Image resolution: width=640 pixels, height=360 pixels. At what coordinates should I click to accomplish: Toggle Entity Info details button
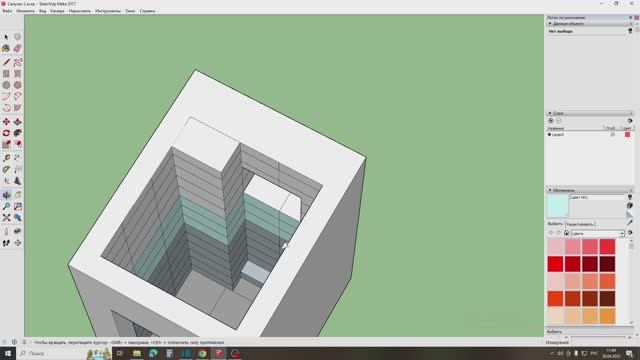coord(630,31)
